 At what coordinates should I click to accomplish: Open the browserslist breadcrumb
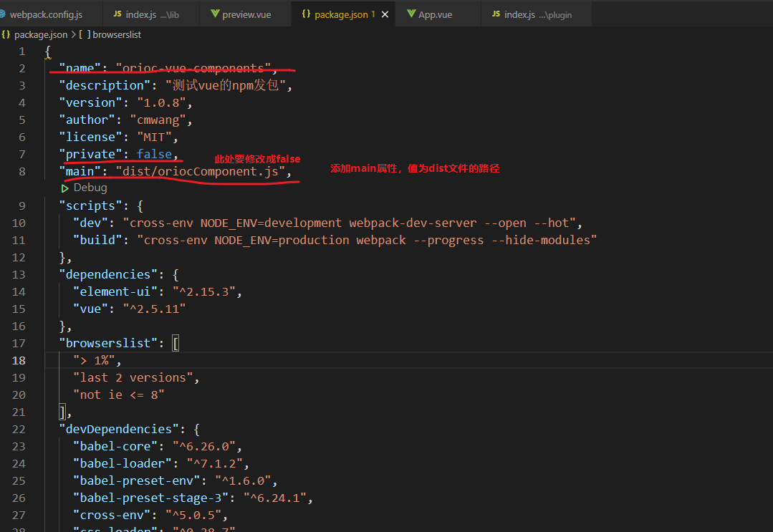pos(117,34)
